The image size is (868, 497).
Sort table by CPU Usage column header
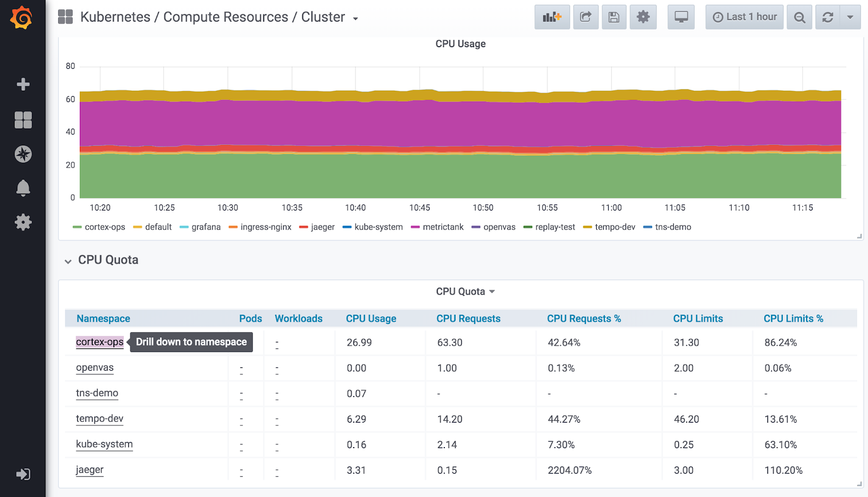[x=371, y=318]
